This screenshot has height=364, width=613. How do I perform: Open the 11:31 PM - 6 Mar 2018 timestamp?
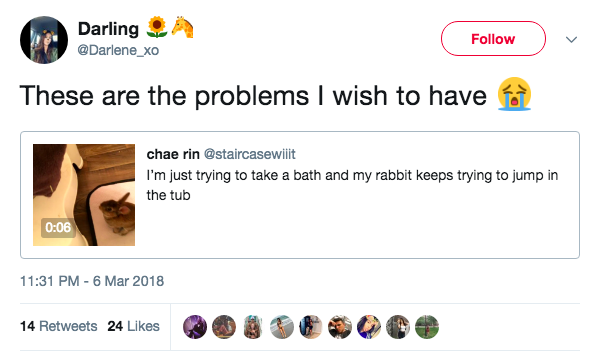[x=92, y=281]
